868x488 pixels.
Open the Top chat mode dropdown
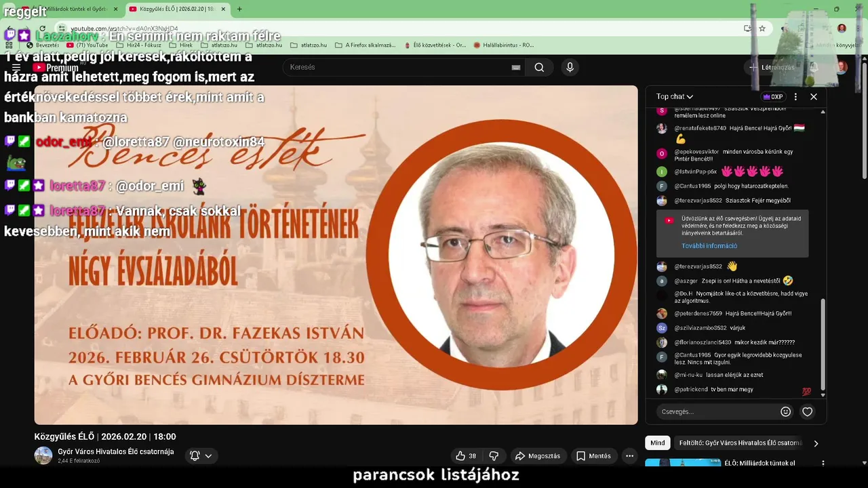point(675,97)
